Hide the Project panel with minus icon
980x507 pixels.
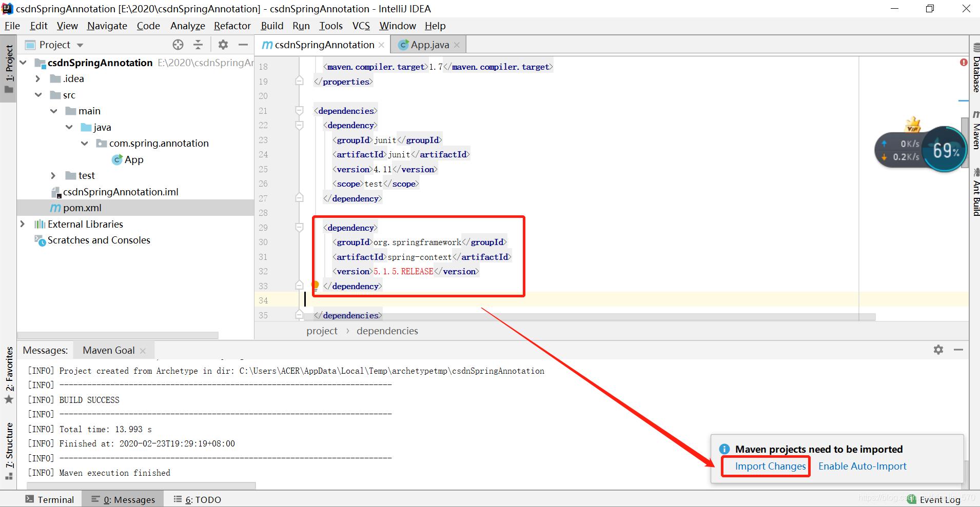[x=243, y=45]
